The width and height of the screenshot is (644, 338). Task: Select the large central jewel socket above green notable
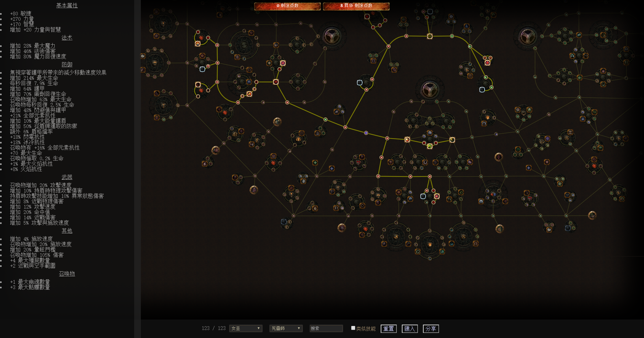(x=430, y=89)
